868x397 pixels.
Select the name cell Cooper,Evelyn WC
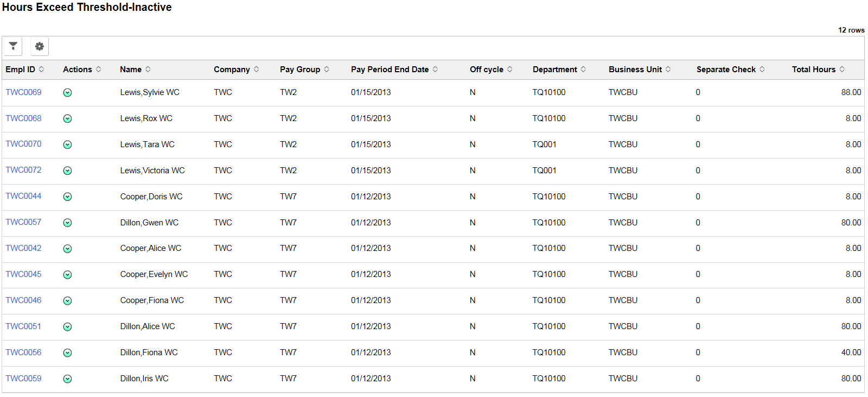click(154, 274)
